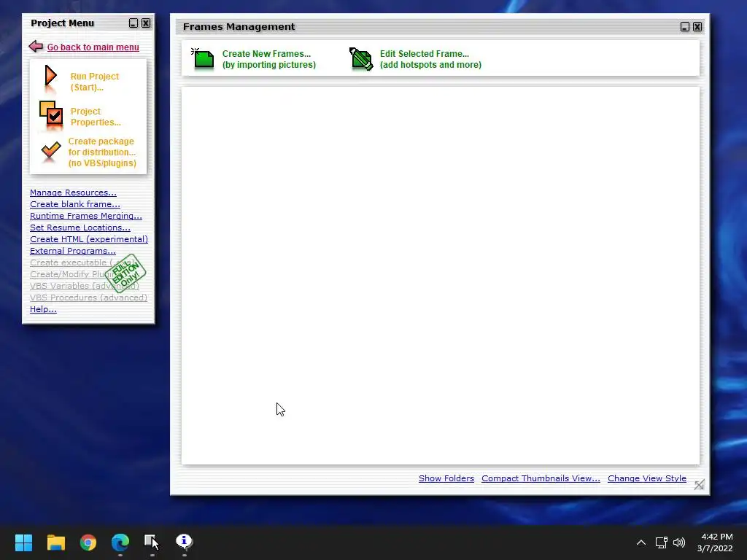Click the network icon in system tray
Image resolution: width=747 pixels, height=560 pixels.
pyautogui.click(x=661, y=542)
